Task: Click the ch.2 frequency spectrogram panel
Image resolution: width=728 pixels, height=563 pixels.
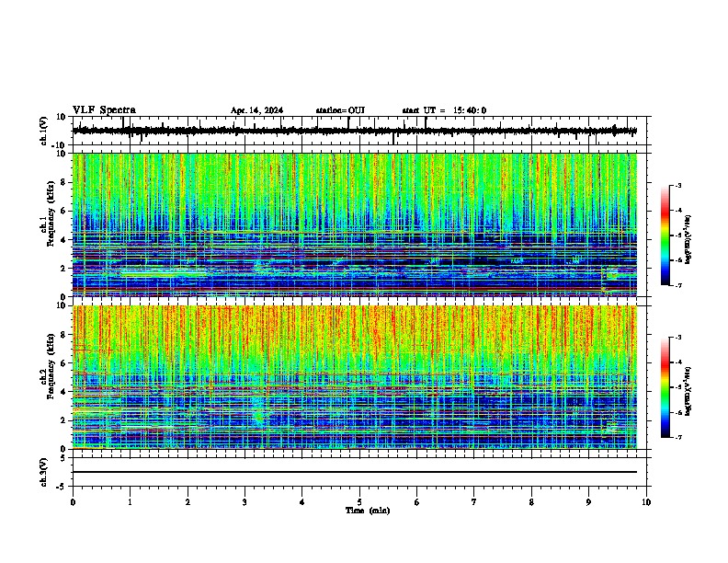Action: point(355,377)
